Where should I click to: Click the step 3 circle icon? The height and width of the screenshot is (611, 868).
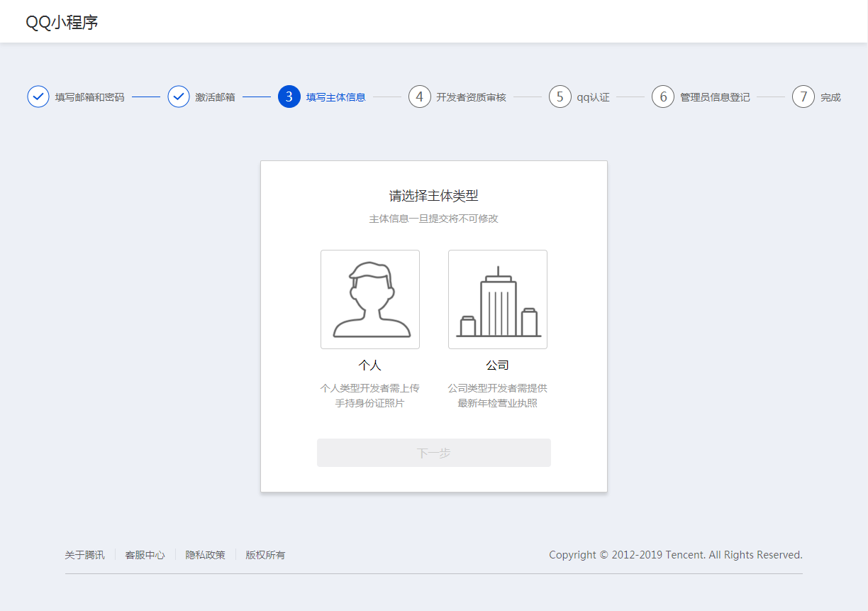[x=289, y=97]
